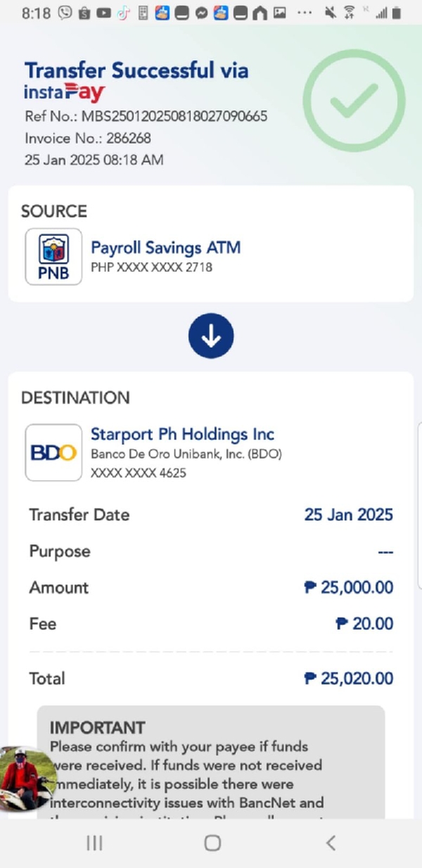Image resolution: width=422 pixels, height=868 pixels.
Task: Tap the Ref No. transaction text
Action: (146, 116)
